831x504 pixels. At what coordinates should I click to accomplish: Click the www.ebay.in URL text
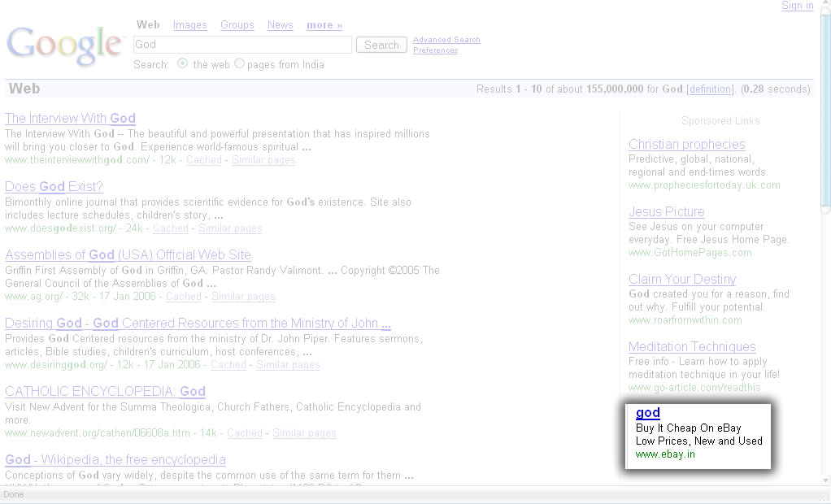pos(665,454)
